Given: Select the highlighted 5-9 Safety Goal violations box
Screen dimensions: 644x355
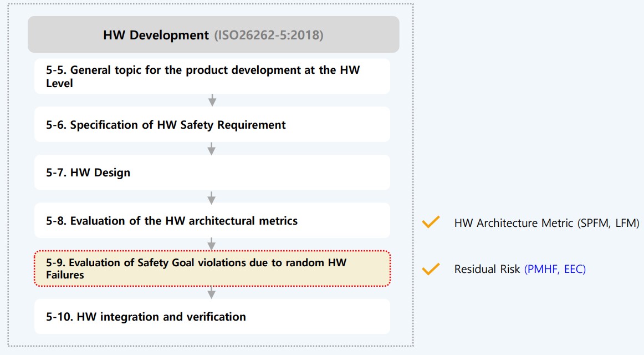Looking at the screenshot, I should (212, 268).
